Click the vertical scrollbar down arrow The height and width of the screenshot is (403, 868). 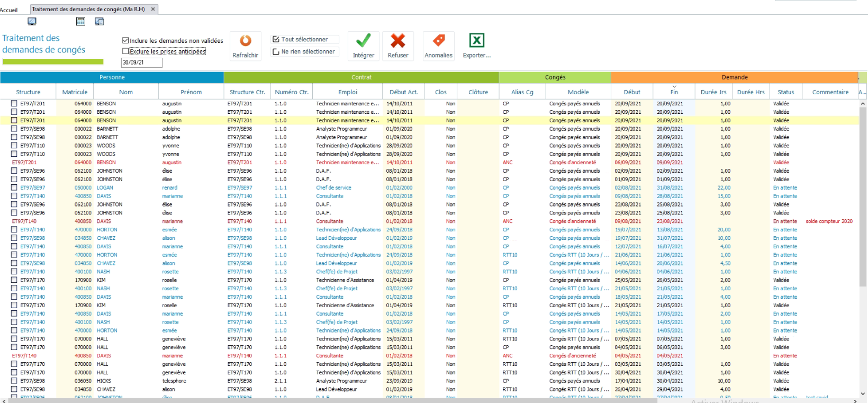863,393
